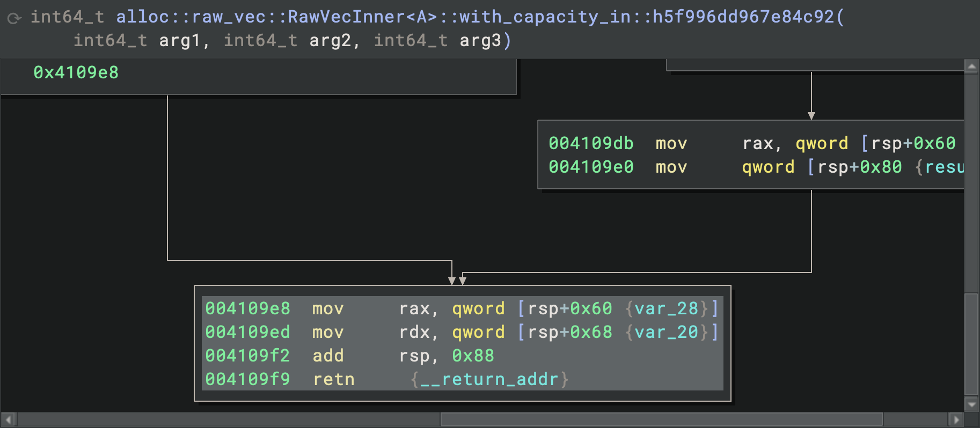980x428 pixels.
Task: Select the mov instruction at 004109e0
Action: 671,167
